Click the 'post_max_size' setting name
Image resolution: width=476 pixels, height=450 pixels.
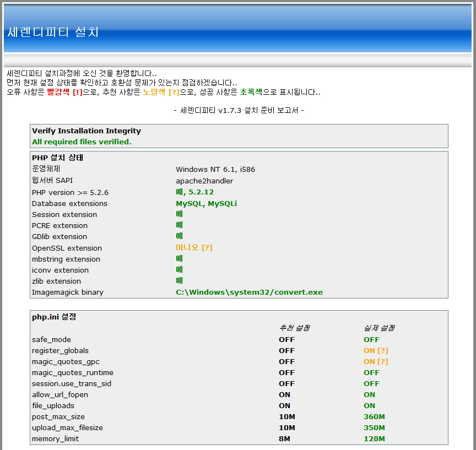[x=58, y=416]
